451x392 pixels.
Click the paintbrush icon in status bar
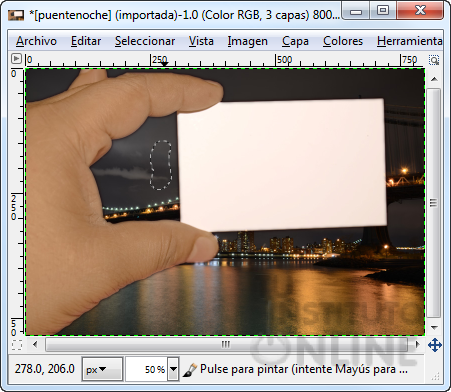(x=190, y=370)
